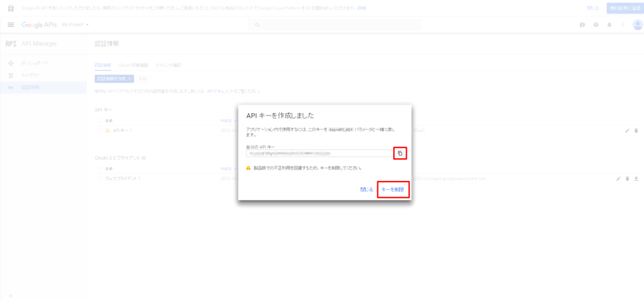Delete API キー 1 with trash icon
This screenshot has width=644, height=299.
pos(636,131)
